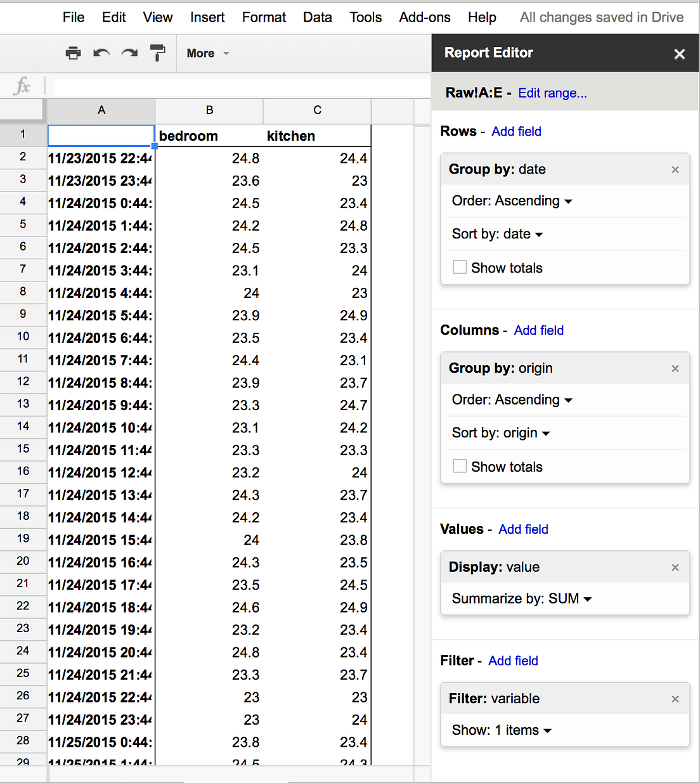The width and height of the screenshot is (700, 783).
Task: Click kitchen value 24.7 in row 13
Action: click(317, 406)
